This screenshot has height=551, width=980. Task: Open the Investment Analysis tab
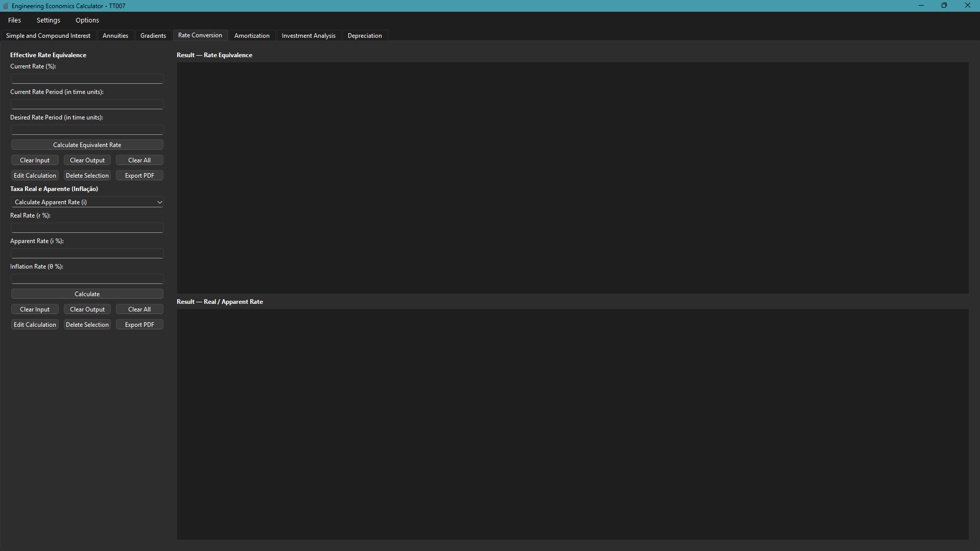coord(308,36)
